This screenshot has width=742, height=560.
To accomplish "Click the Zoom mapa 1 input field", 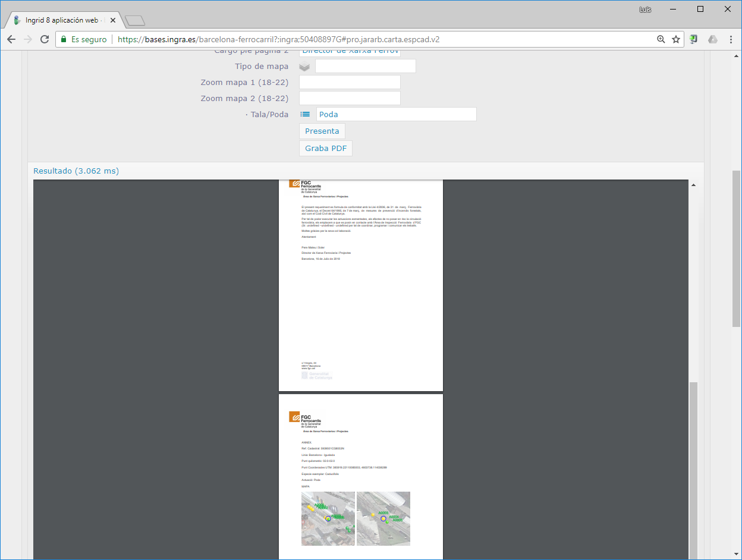I will point(350,82).
